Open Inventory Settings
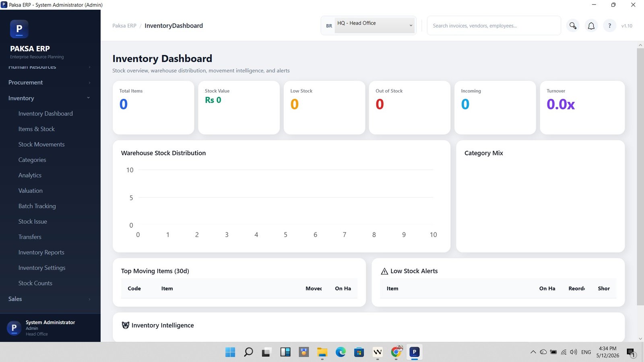The image size is (644, 362). coord(42,268)
